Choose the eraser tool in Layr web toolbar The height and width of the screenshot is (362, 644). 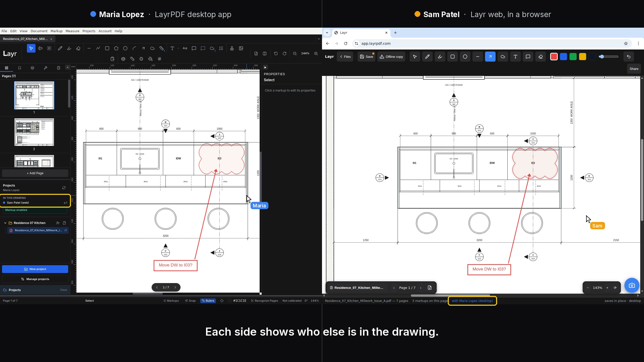pos(540,57)
